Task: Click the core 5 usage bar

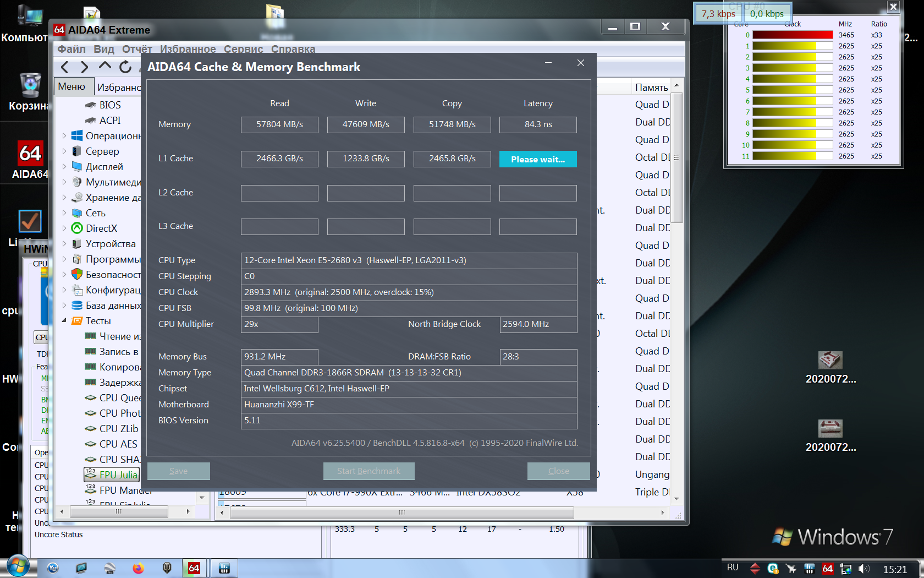Action: point(793,90)
